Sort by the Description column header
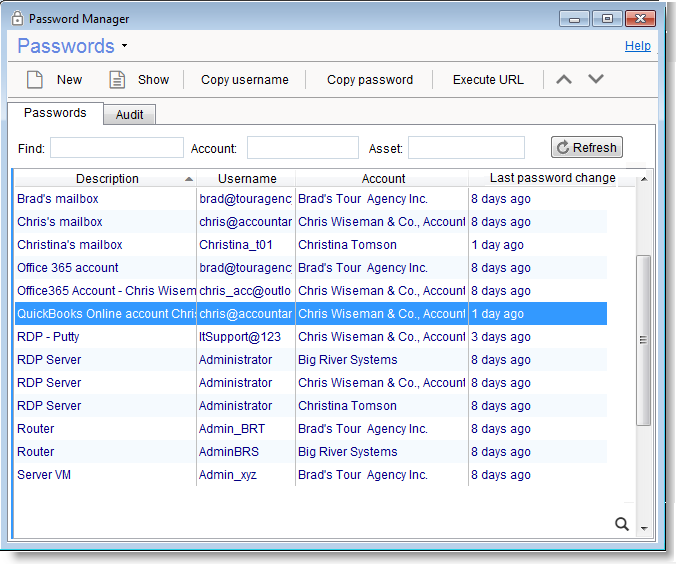Screen dimensions: 676x564 pos(107,178)
